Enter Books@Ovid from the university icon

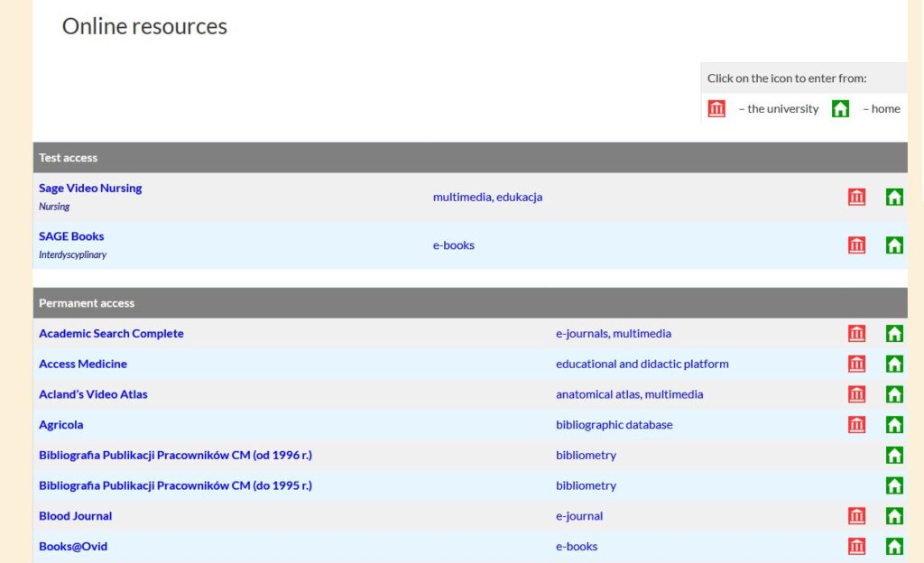[x=856, y=546]
